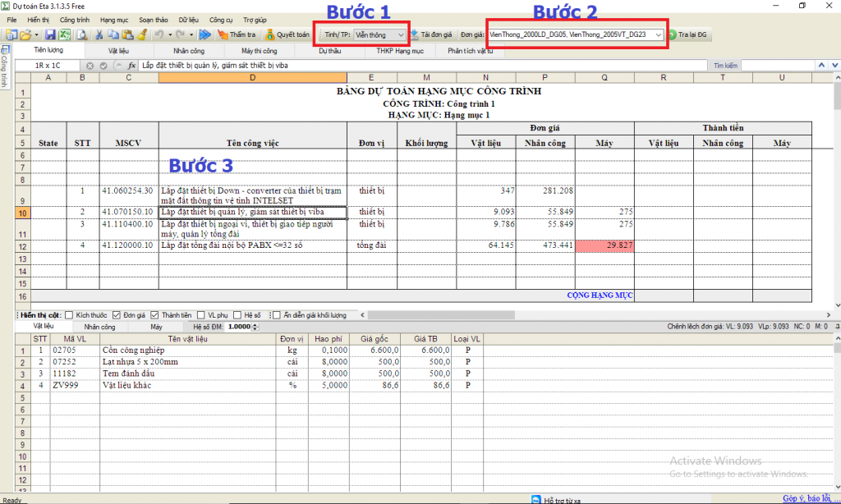The image size is (841, 504).
Task: Select the red highlighted cell 29.827
Action: pyautogui.click(x=604, y=245)
